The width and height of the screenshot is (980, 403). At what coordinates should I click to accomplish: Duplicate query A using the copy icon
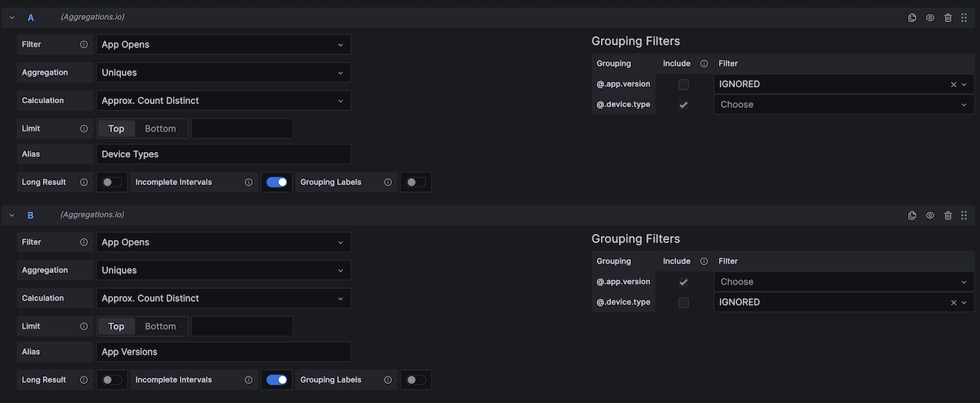point(912,18)
